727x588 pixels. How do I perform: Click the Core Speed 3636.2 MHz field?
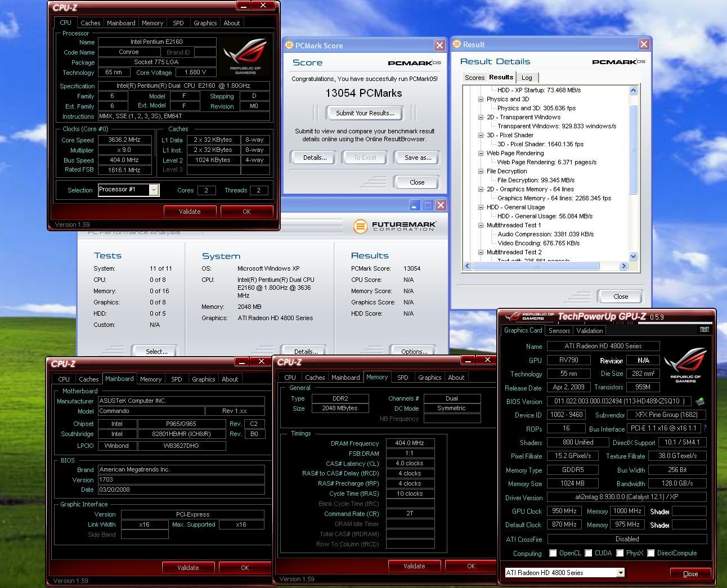click(124, 140)
